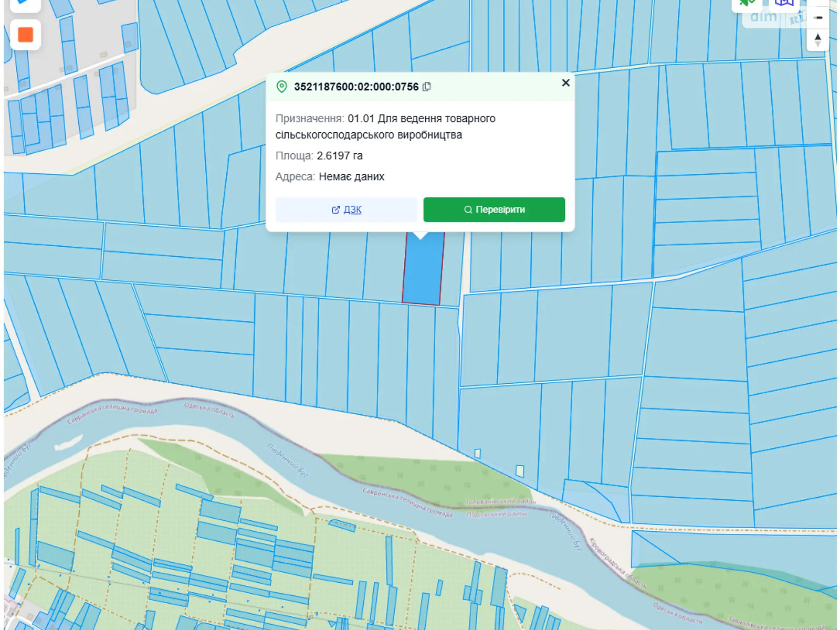Click the orange square map button
The width and height of the screenshot is (840, 630).
coord(25,35)
